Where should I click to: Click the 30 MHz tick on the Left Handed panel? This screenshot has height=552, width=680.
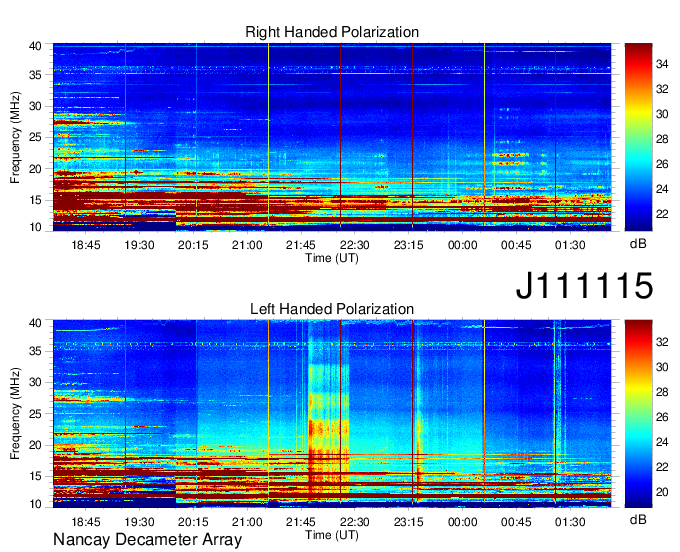click(x=35, y=382)
